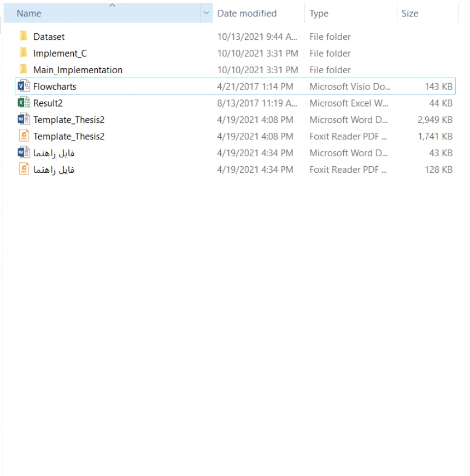Click the Foxit PDF icon of the 128 KB فایل راهنما

[24, 169]
